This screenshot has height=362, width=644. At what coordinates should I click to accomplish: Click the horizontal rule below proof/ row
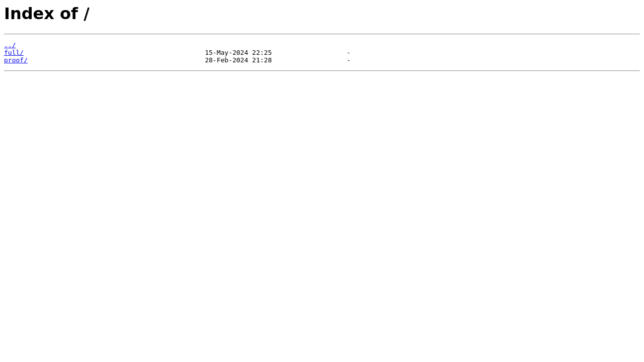tap(322, 71)
